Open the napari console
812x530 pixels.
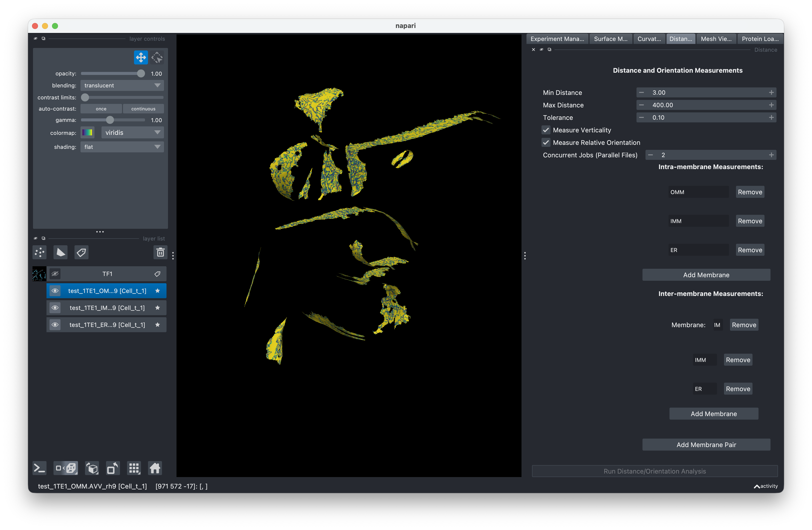[39, 468]
